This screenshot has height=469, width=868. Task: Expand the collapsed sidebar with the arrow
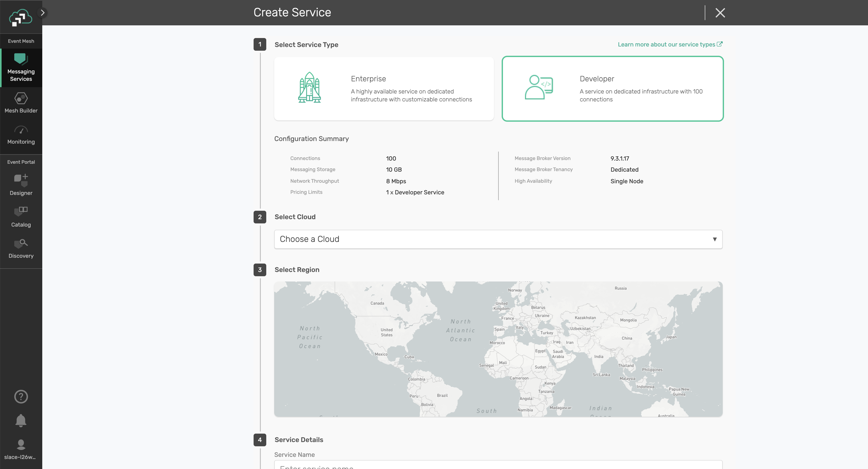coord(43,12)
